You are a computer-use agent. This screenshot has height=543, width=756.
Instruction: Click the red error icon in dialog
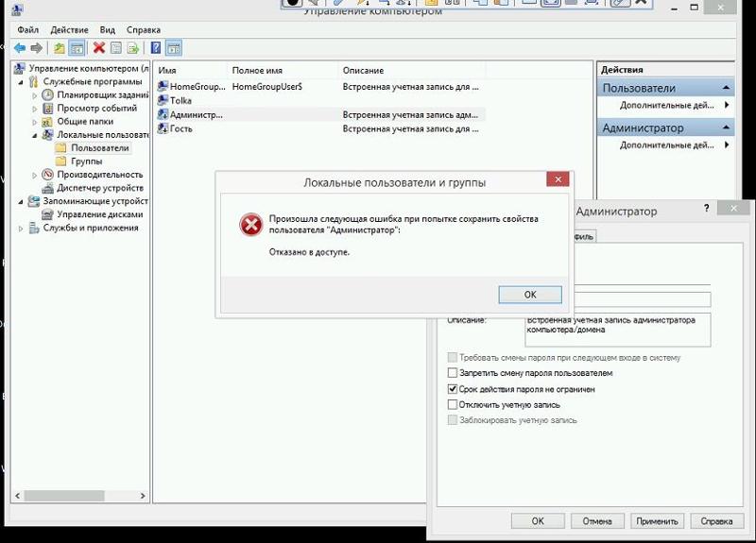(x=250, y=225)
